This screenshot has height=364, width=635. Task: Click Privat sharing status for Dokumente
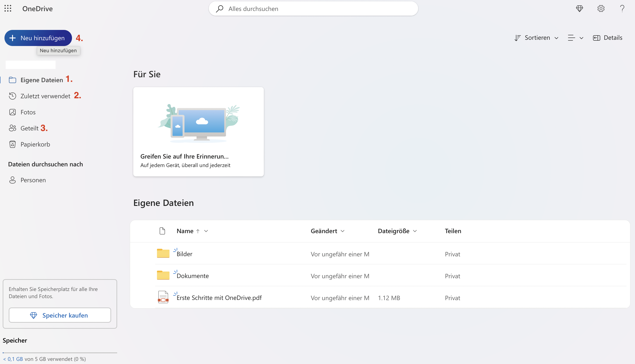point(453,276)
